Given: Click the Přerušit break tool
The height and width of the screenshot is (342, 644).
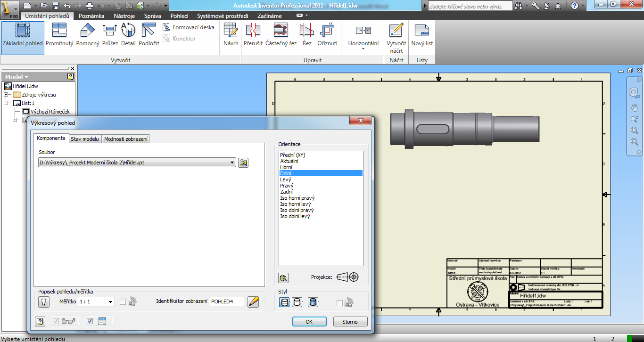Looking at the screenshot, I should click(x=253, y=35).
